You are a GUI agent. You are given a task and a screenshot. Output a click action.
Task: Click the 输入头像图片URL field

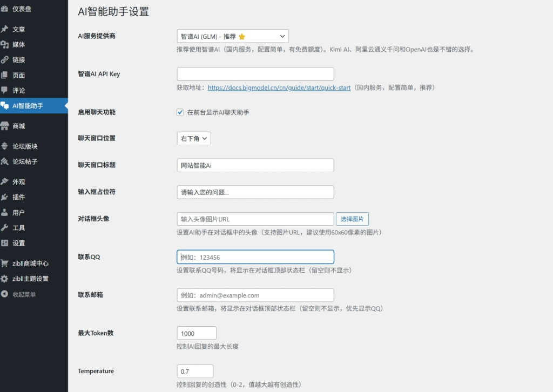click(255, 219)
